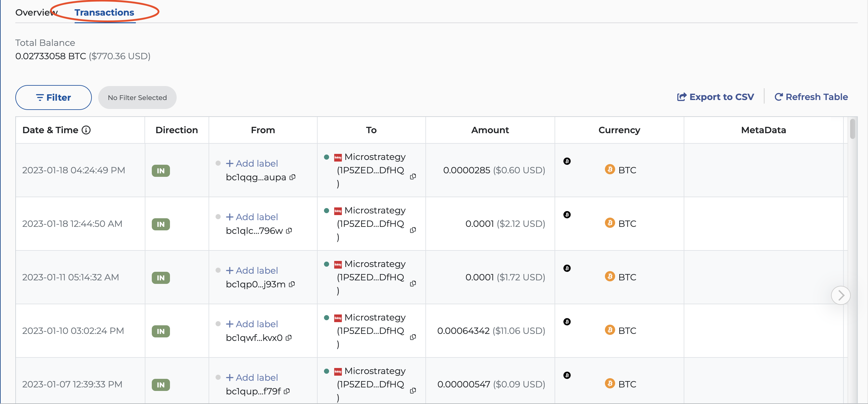Screen dimensions: 868x404
Task: Copy the bc1qp0...j93m from address
Action: (292, 284)
